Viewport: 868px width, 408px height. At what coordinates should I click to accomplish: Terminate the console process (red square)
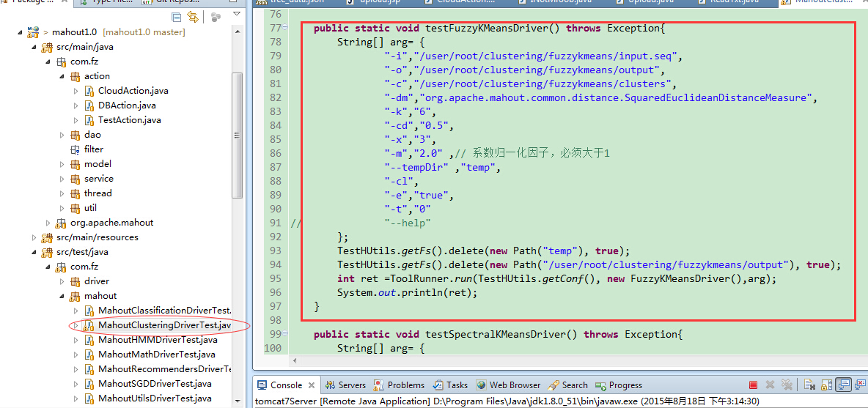tap(753, 385)
